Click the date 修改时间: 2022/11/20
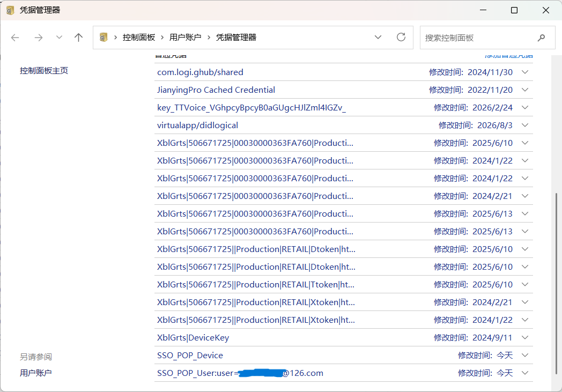 471,90
